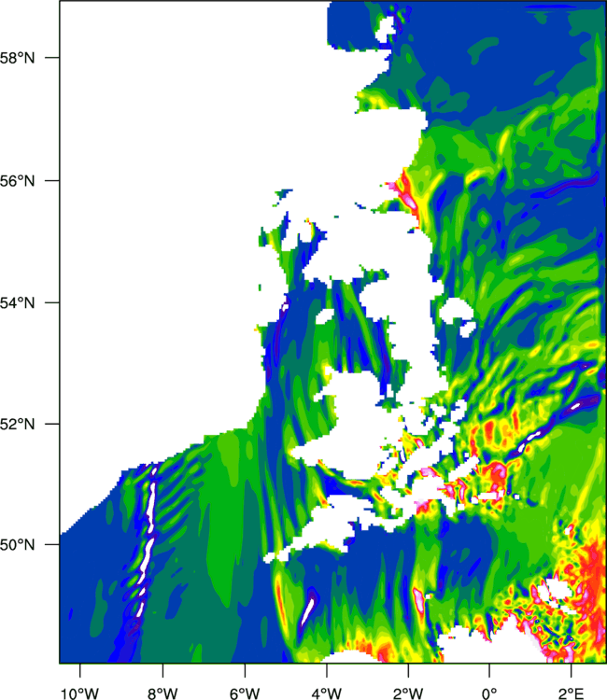Click the 4°W longitude label
Image resolution: width=607 pixels, height=700 pixels.
click(x=327, y=693)
